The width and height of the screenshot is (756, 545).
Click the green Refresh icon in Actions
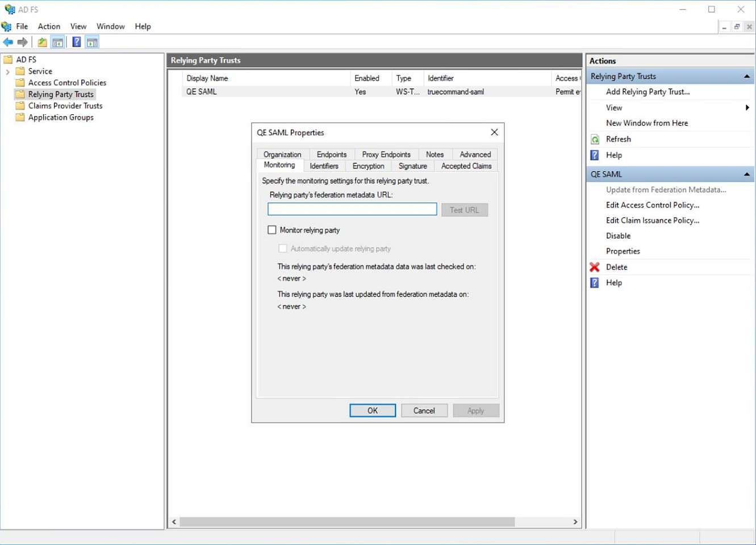pyautogui.click(x=595, y=139)
